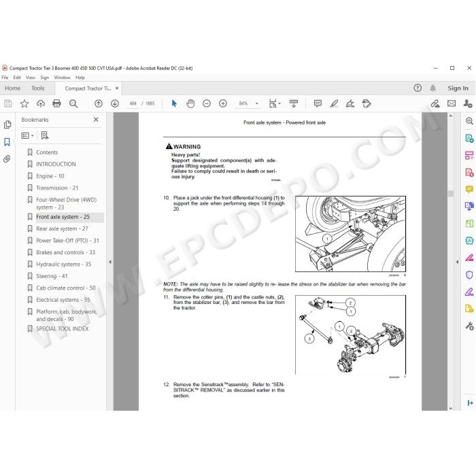Go to the next page
The image size is (476, 476).
coord(115,103)
